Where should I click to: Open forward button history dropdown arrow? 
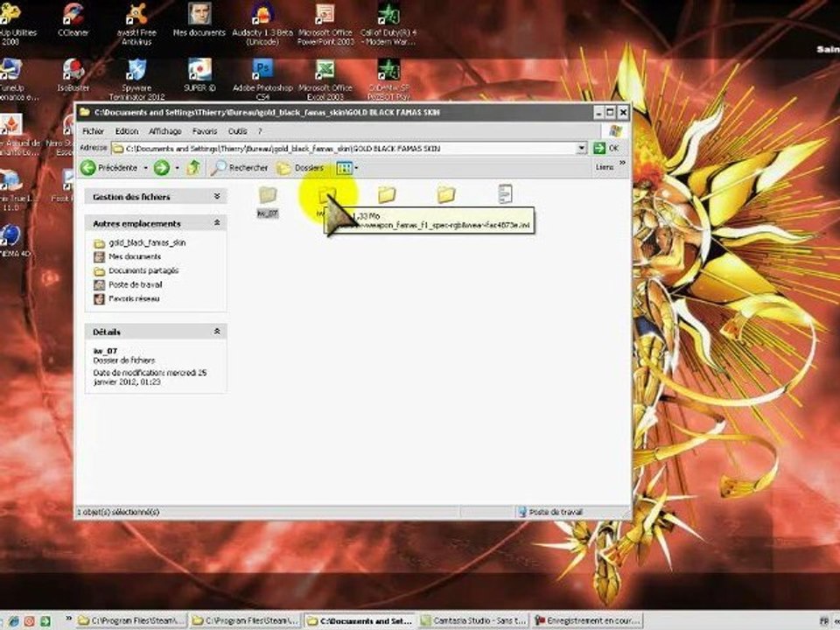177,168
